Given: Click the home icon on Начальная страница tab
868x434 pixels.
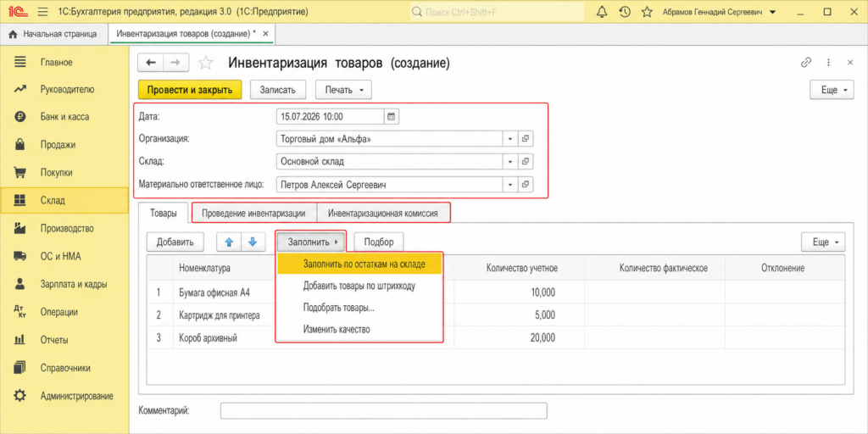Looking at the screenshot, I should pos(14,34).
